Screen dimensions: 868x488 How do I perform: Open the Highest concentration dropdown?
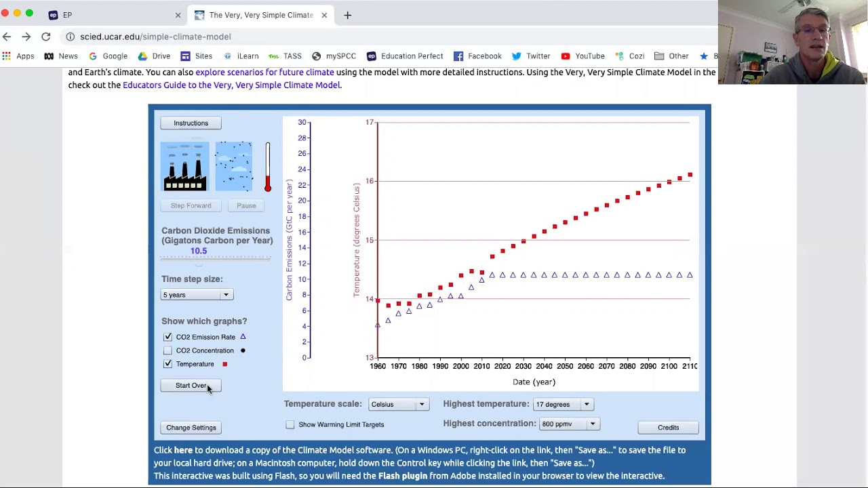pyautogui.click(x=570, y=424)
